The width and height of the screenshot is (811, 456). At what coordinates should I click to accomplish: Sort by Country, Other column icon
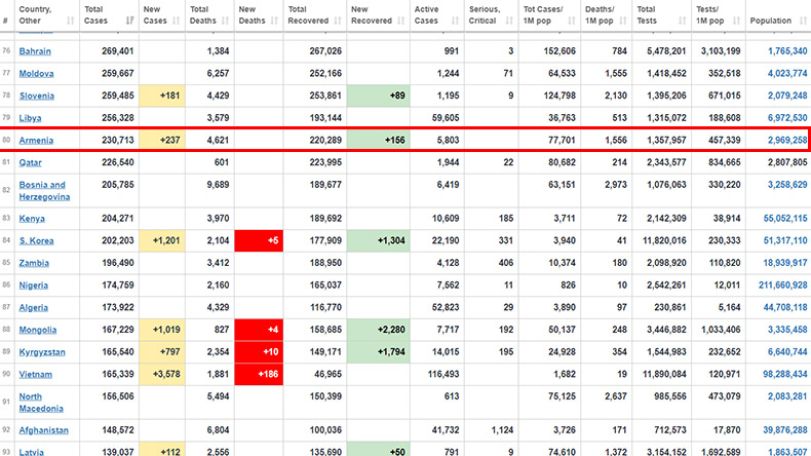tap(70, 21)
